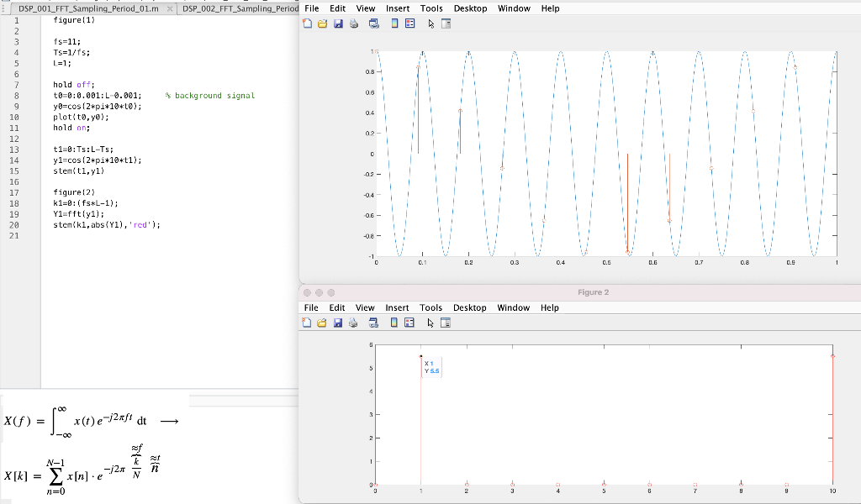The image size is (861, 504).
Task: Open Tools menu in Figure 1 window
Action: point(431,8)
